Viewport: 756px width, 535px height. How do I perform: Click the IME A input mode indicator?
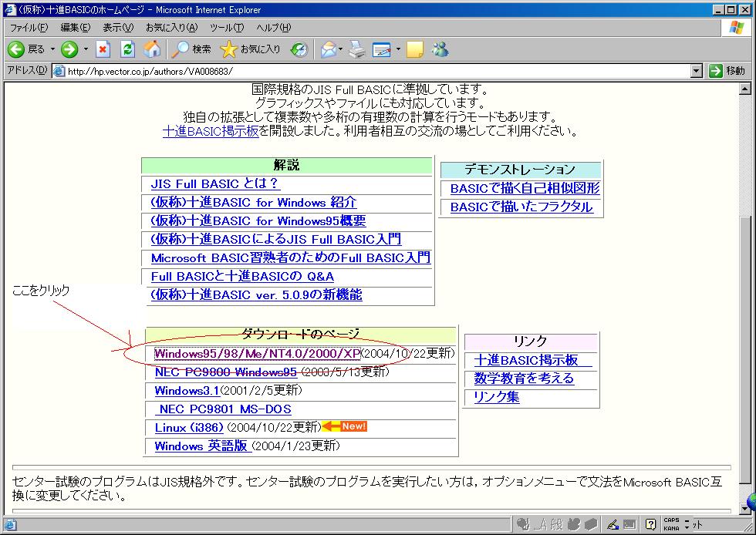(x=542, y=524)
